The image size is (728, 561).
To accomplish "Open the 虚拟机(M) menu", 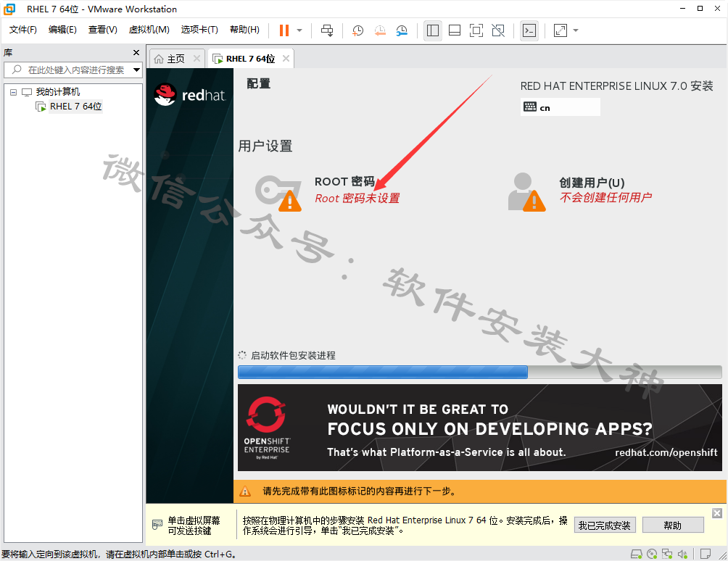I will point(149,30).
